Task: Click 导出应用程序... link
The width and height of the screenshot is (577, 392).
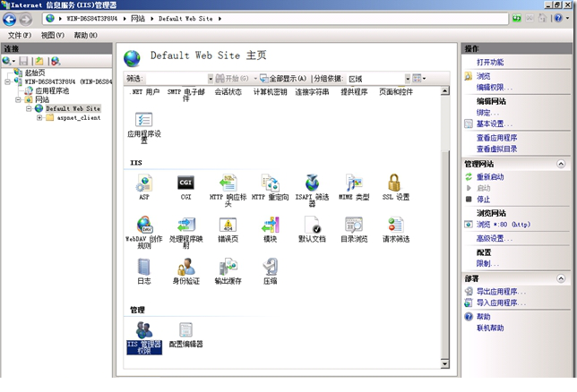Action: tap(501, 292)
